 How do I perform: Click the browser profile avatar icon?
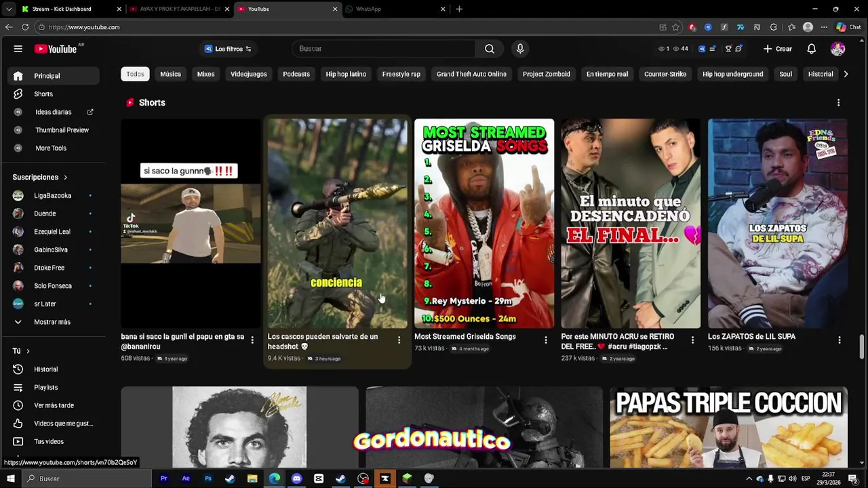coord(808,27)
